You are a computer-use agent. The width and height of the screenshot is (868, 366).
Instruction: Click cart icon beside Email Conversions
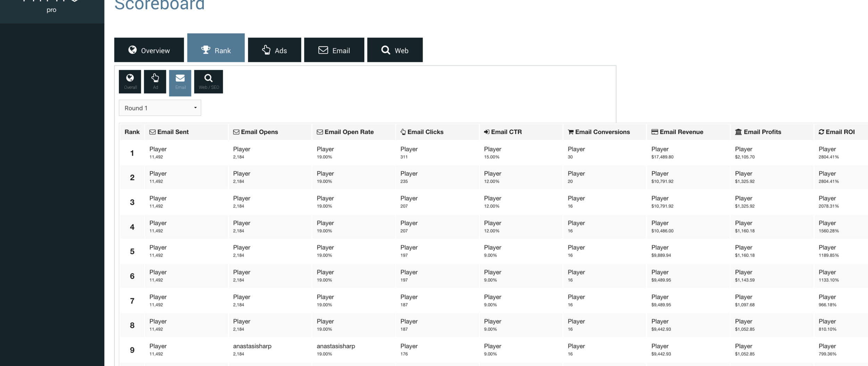tap(570, 132)
